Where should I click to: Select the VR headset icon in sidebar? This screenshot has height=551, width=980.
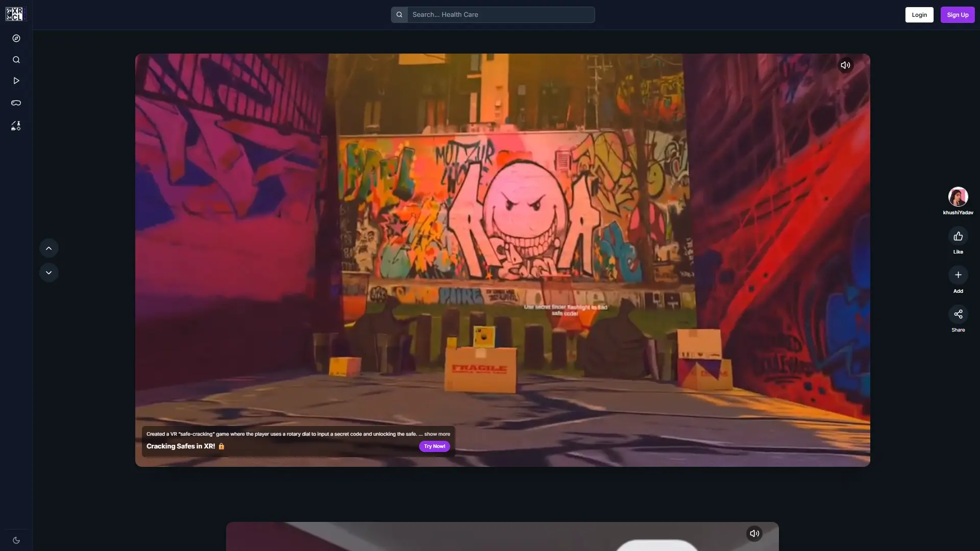tap(16, 103)
